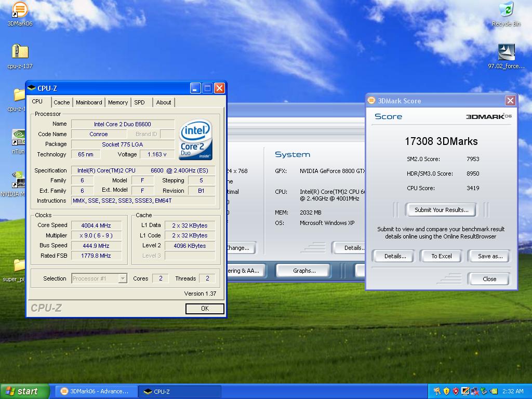Click the 3DMark Score window title icon
This screenshot has height=399, width=532.
click(x=371, y=100)
